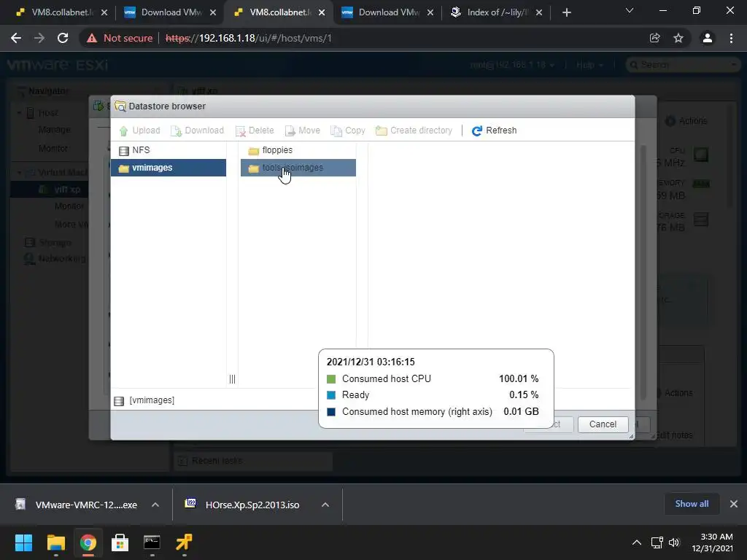Screen dimensions: 747x560
Task: Open the Chrome three-dot menu
Action: point(731,38)
